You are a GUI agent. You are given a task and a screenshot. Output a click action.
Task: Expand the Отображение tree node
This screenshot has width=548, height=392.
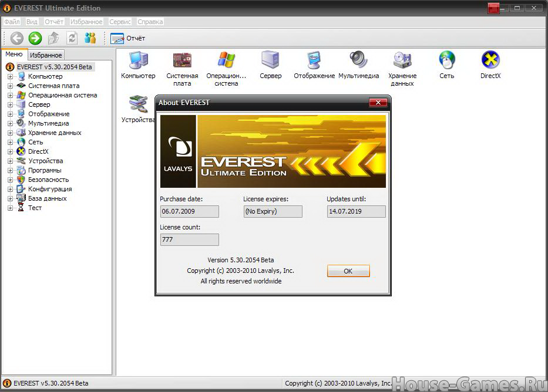point(10,114)
